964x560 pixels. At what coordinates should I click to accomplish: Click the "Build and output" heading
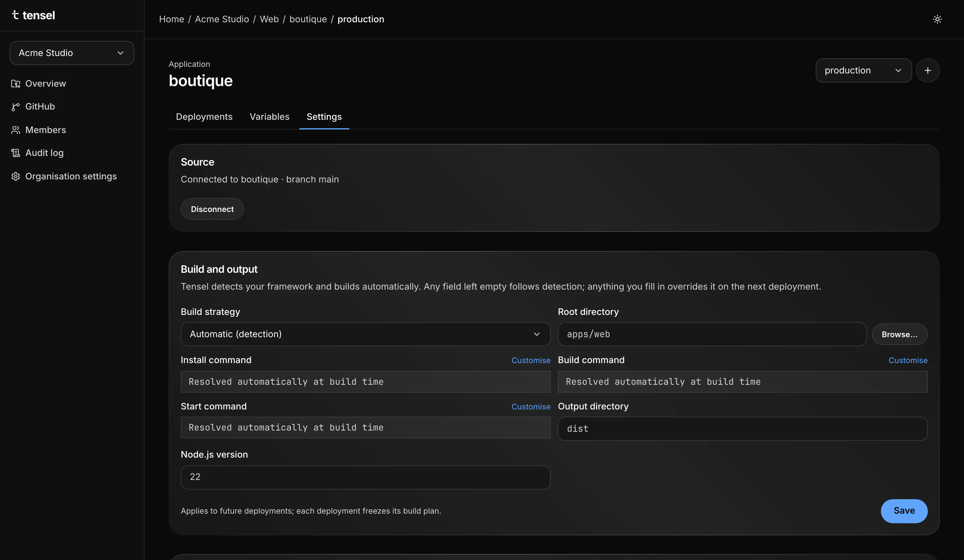219,269
